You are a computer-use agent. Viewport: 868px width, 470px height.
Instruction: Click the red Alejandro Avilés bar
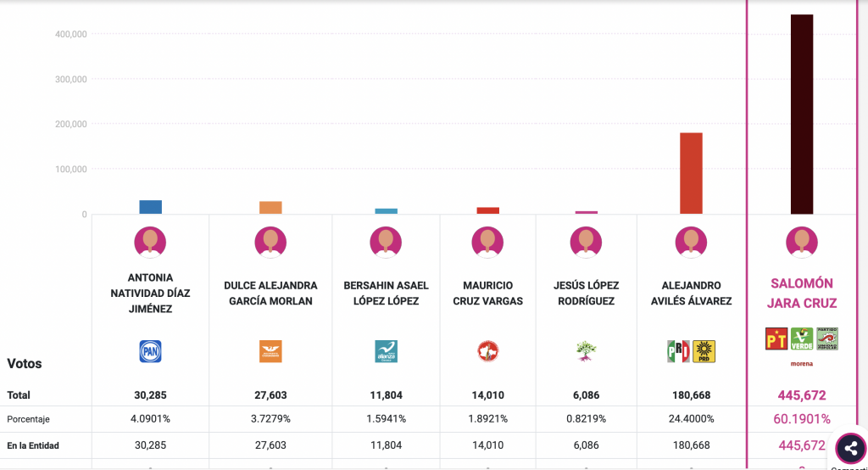[691, 173]
